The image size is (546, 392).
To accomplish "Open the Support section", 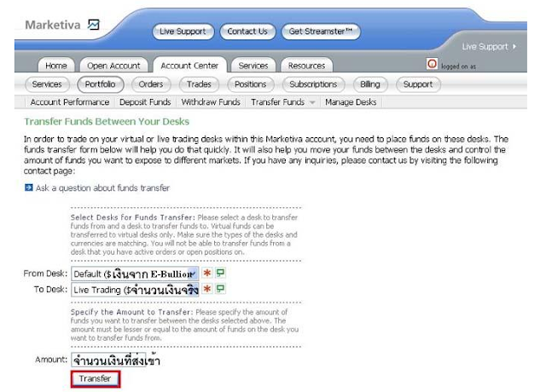I will 418,84.
